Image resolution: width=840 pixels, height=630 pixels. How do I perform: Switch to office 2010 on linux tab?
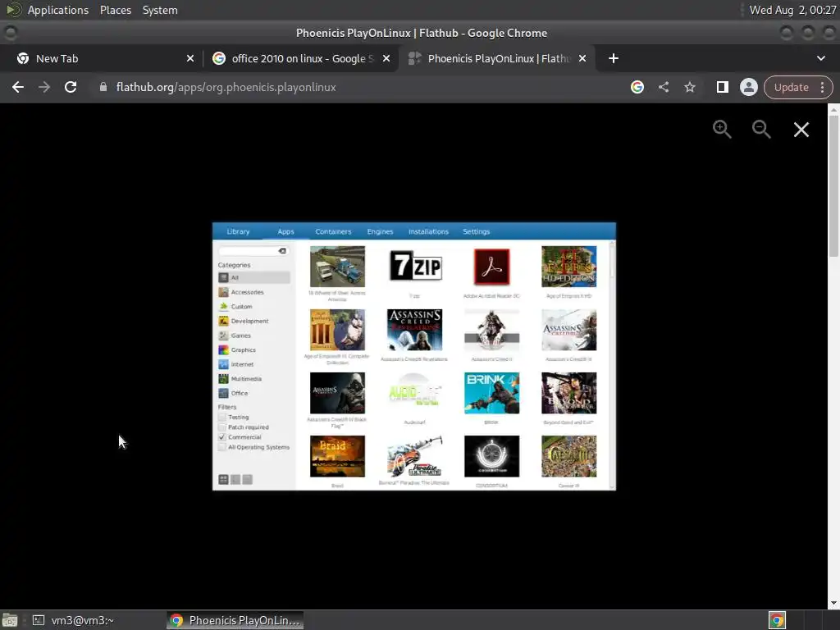300,58
